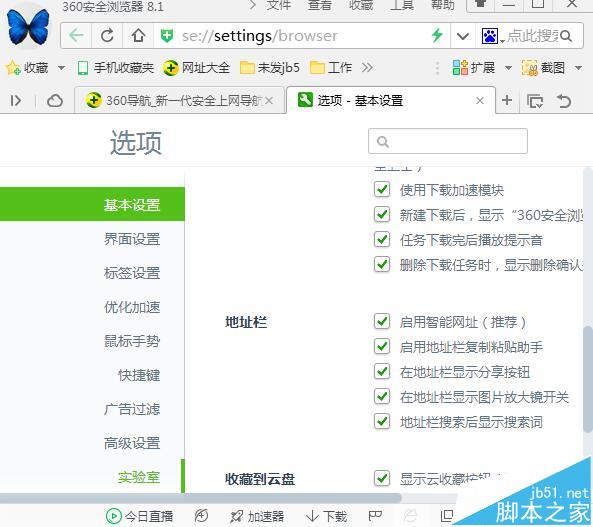
Task: Open a new tab with plus
Action: 507,100
